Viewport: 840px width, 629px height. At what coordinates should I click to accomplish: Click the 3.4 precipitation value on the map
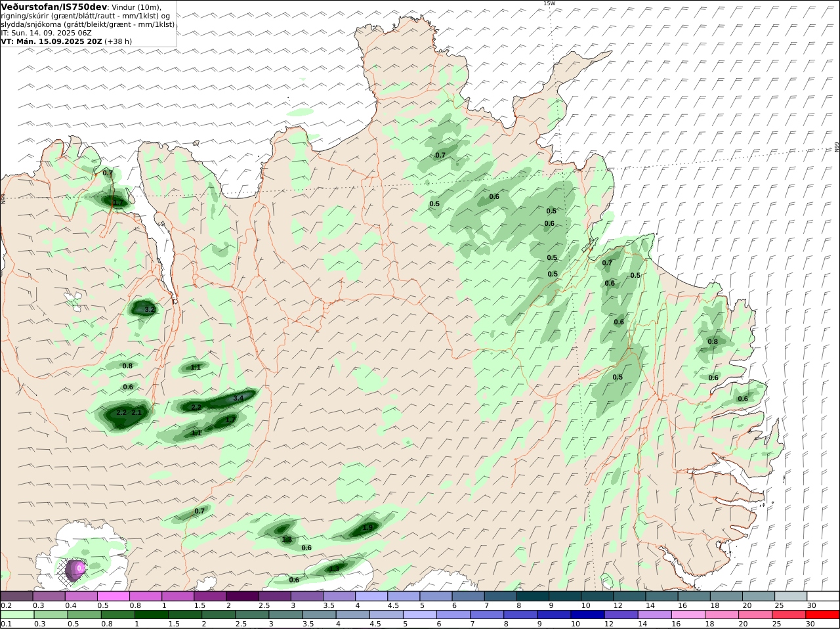[238, 398]
